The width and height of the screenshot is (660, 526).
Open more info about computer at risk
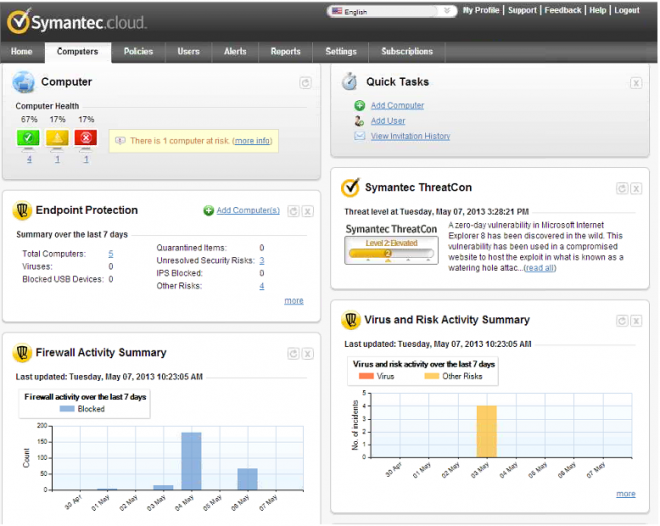[x=253, y=141]
